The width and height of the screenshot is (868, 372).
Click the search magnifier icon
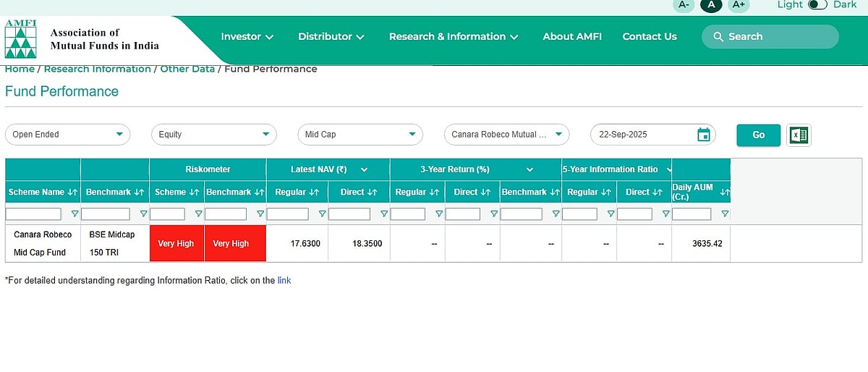point(718,37)
